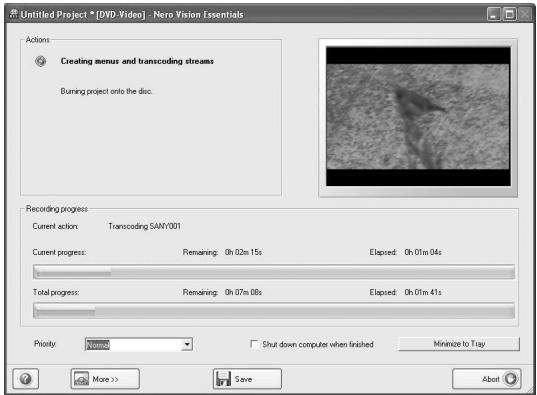The image size is (537, 395).
Task: Click the Current progress bar
Action: point(274,272)
